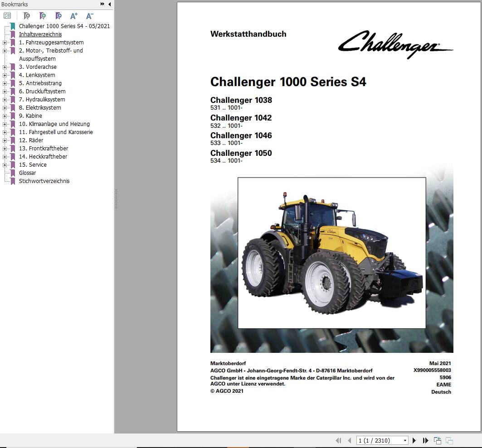Expand the 15. Service bookmark
The height and width of the screenshot is (448, 482).
coord(5,165)
